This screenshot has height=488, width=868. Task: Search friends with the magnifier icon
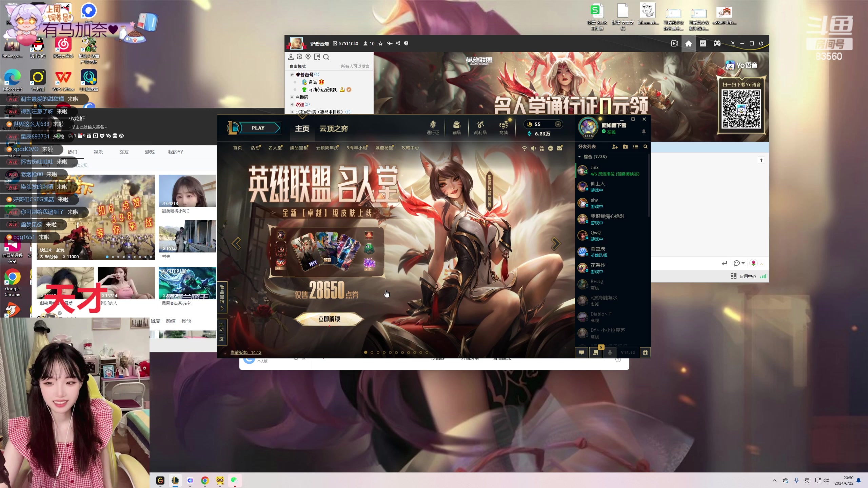[x=646, y=147]
